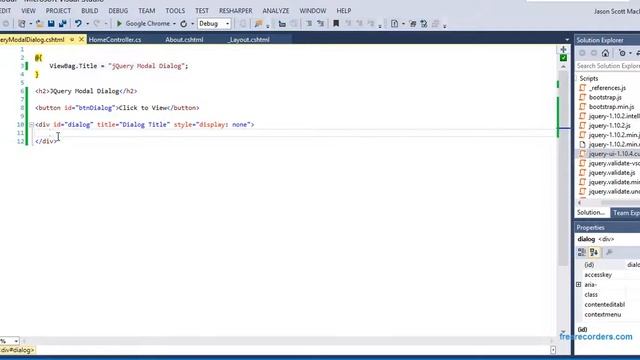Select Alphabetical sort icon in Properties

(594, 252)
